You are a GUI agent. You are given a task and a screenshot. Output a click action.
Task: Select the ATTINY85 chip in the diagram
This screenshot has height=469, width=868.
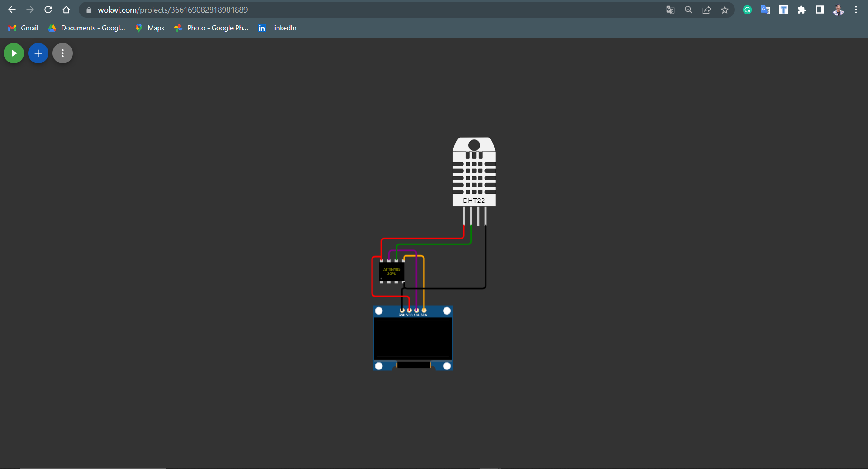(391, 272)
